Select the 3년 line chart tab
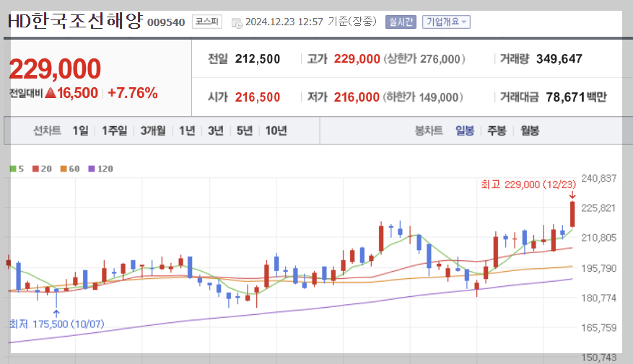The width and height of the screenshot is (633, 364). 216,130
